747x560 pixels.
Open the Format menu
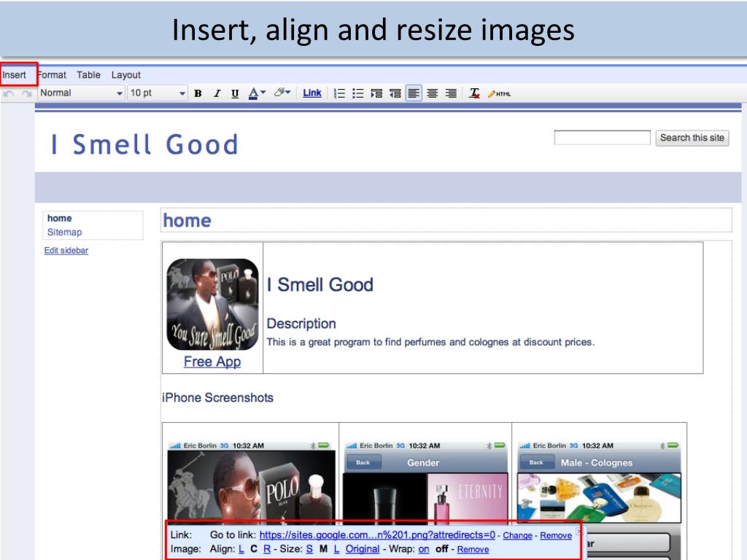click(52, 75)
